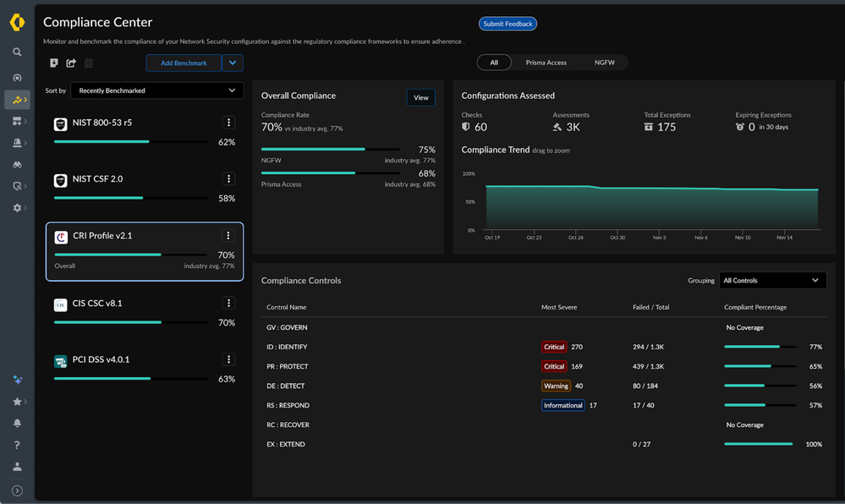This screenshot has height=504, width=845.
Task: Open notifications via the bell icon
Action: point(17,423)
